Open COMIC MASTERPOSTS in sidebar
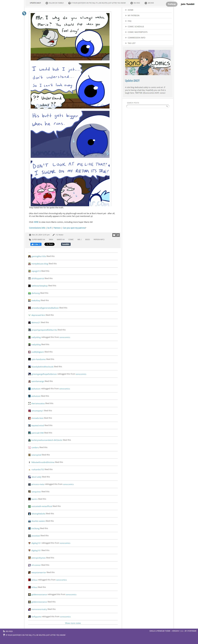 137,32
